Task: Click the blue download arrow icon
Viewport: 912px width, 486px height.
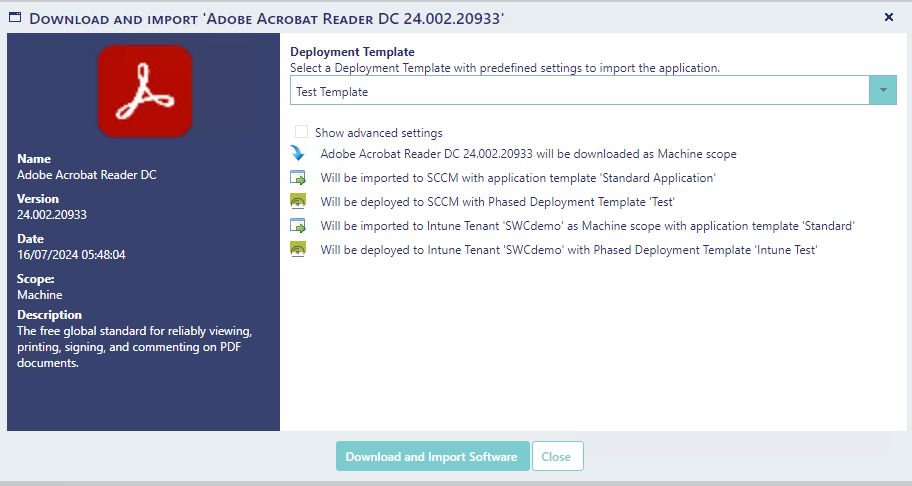Action: click(x=298, y=153)
